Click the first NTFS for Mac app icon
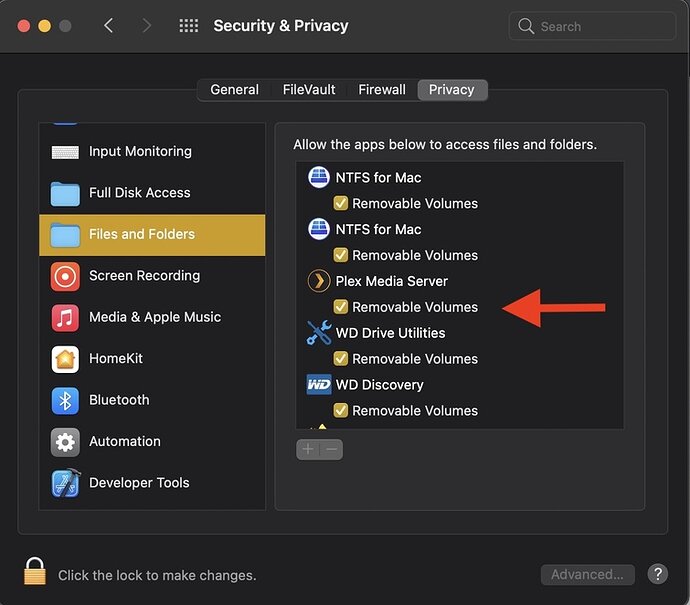 pos(319,177)
